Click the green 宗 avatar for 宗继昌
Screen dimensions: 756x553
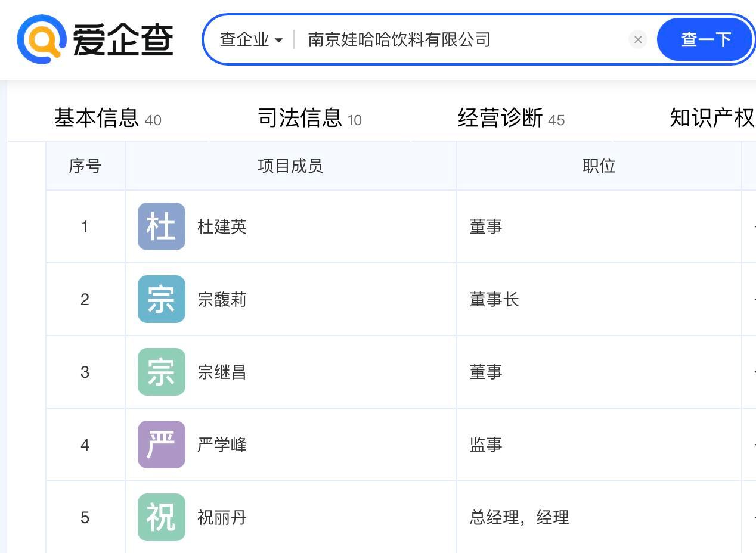point(162,372)
